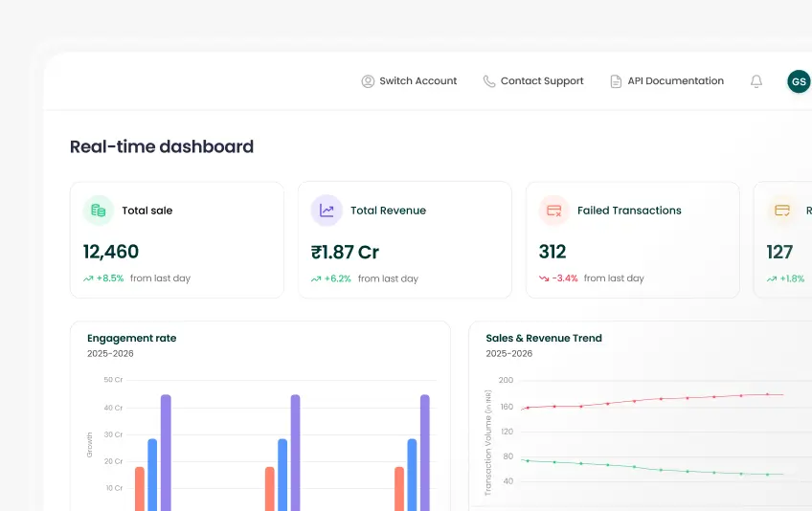Click the Transaction Volume axis title

click(487, 443)
